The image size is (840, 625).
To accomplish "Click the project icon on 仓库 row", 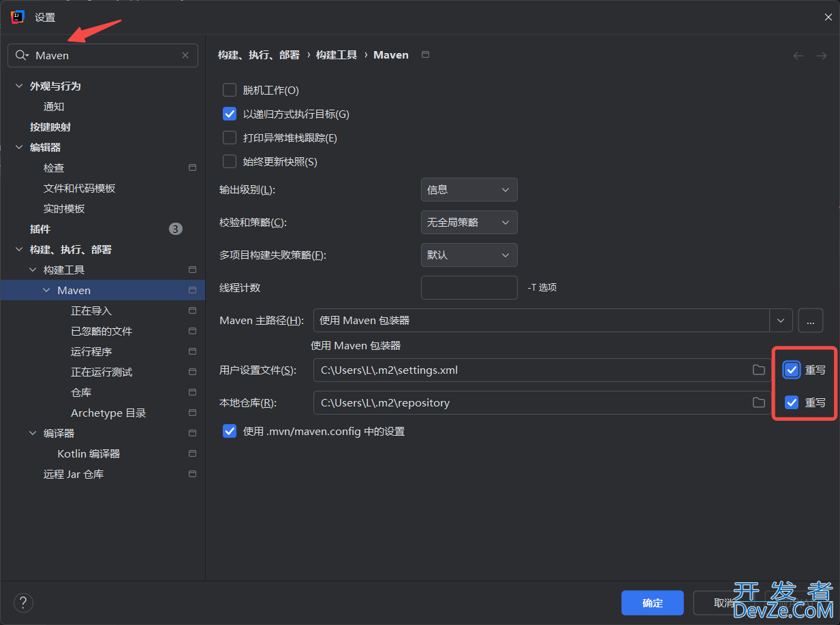I will (x=193, y=392).
